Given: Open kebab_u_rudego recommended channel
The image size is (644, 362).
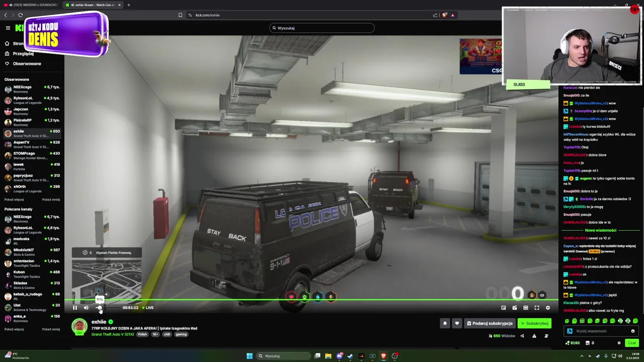Looking at the screenshot, I should pos(32,296).
